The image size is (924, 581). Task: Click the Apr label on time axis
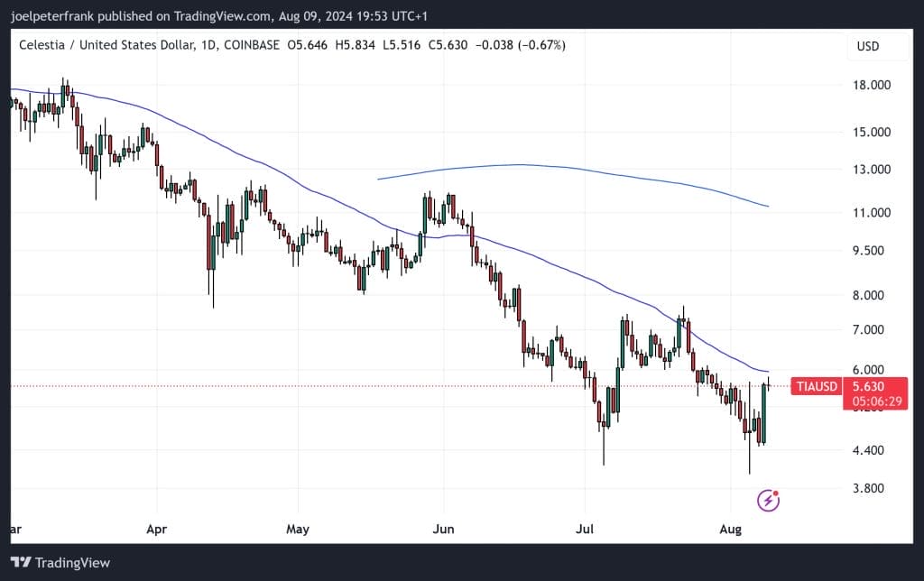click(x=156, y=530)
